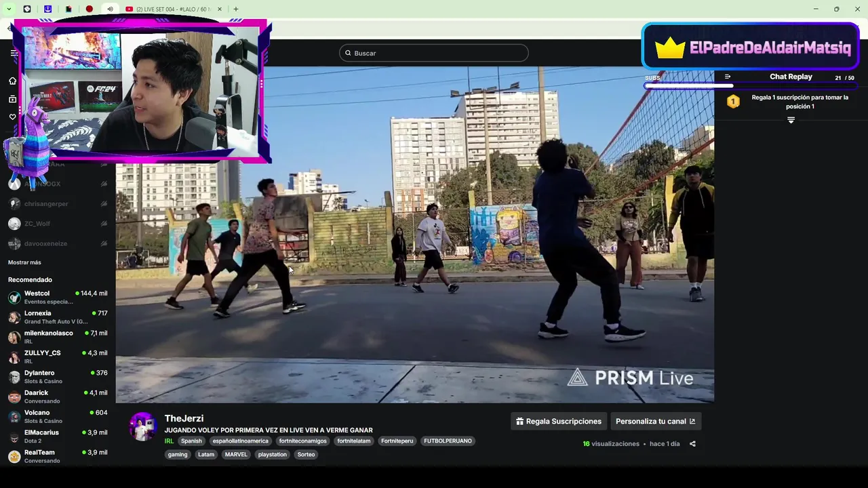Click Personaliza tu canal button

tap(656, 422)
